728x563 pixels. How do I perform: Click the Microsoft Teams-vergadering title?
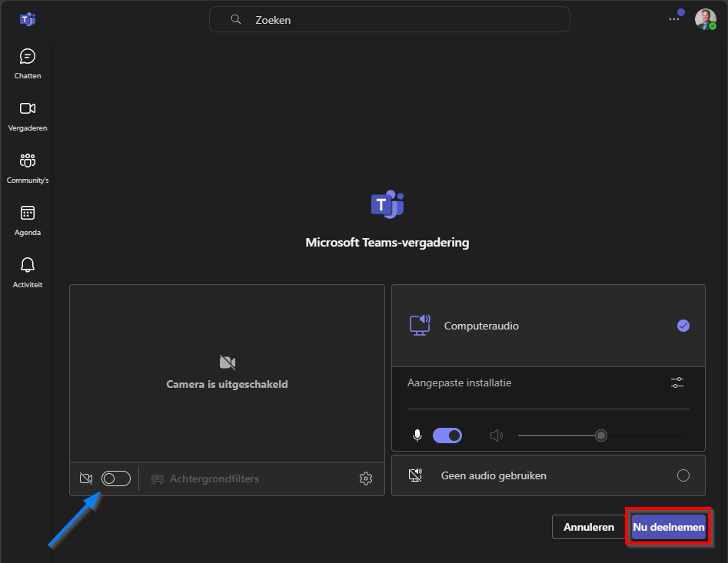(x=387, y=243)
